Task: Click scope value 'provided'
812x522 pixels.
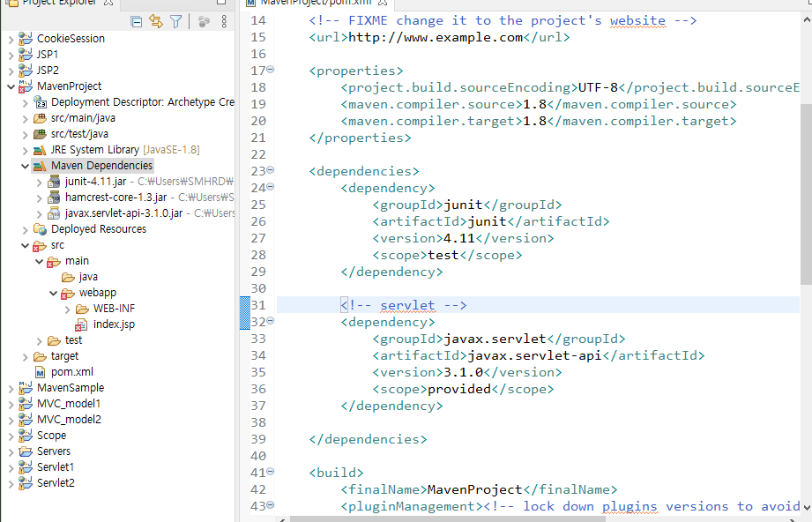Action: pos(459,389)
